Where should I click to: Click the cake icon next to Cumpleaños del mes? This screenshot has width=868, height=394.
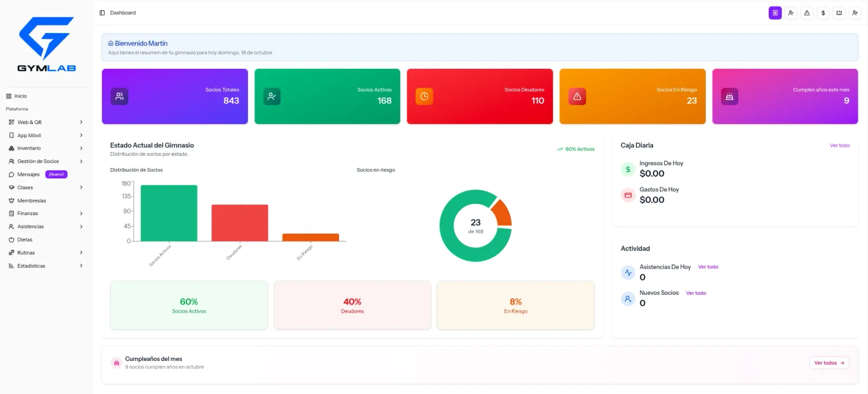116,363
